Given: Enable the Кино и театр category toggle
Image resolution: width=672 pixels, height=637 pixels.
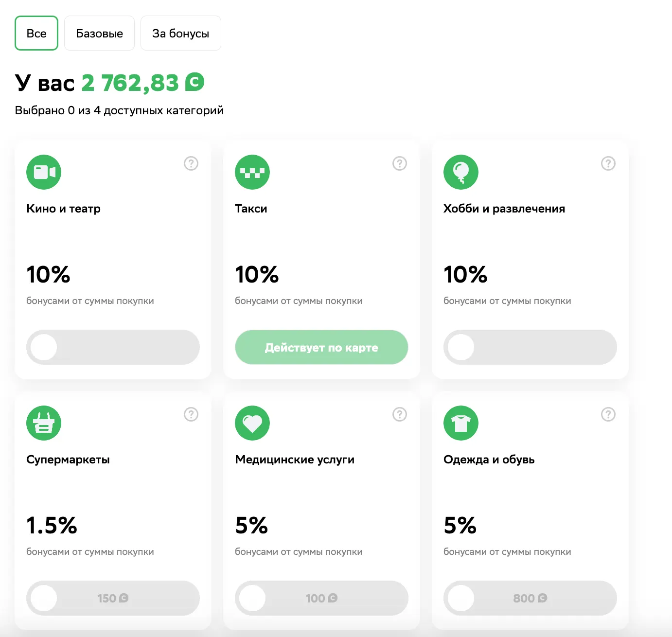Looking at the screenshot, I should coord(113,347).
